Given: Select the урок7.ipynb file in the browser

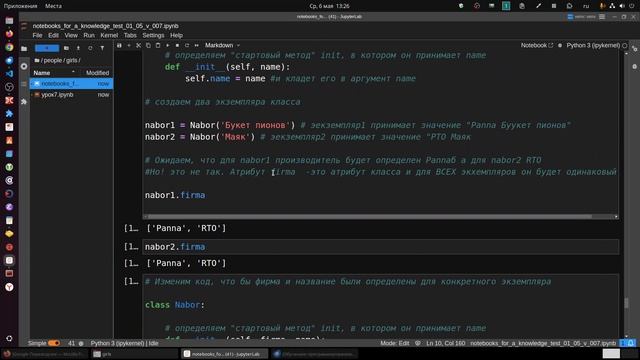Looking at the screenshot, I should (71, 95).
